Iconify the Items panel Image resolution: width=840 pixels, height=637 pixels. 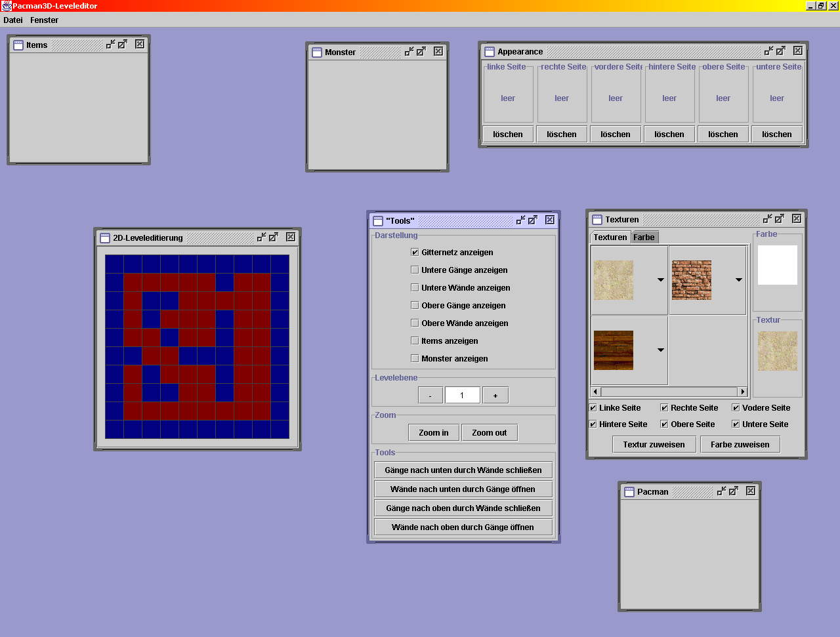[110, 45]
